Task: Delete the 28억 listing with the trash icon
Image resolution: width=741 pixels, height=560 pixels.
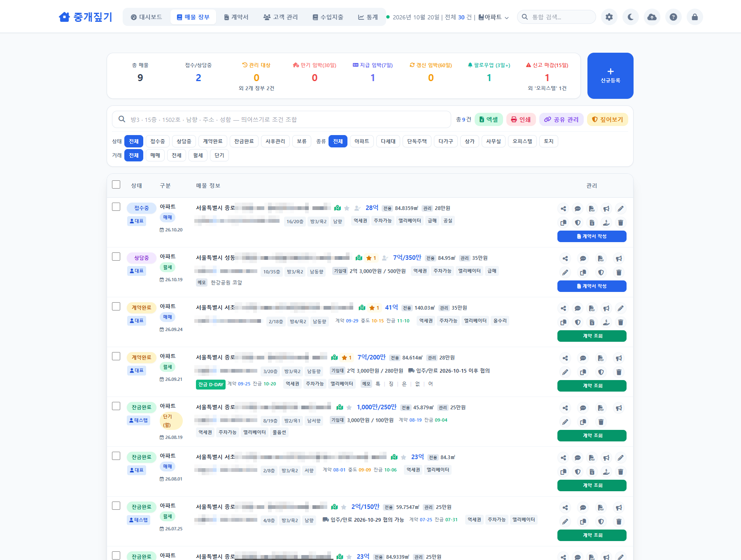Action: pyautogui.click(x=620, y=223)
